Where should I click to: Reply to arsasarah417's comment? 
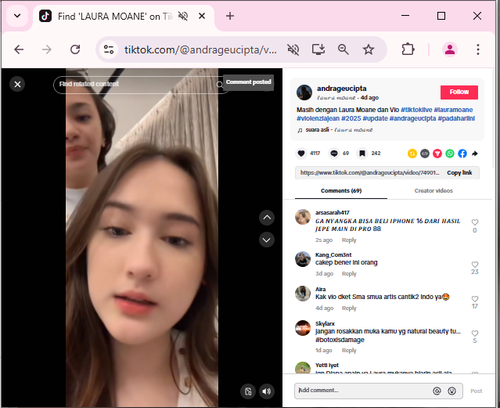pos(349,240)
